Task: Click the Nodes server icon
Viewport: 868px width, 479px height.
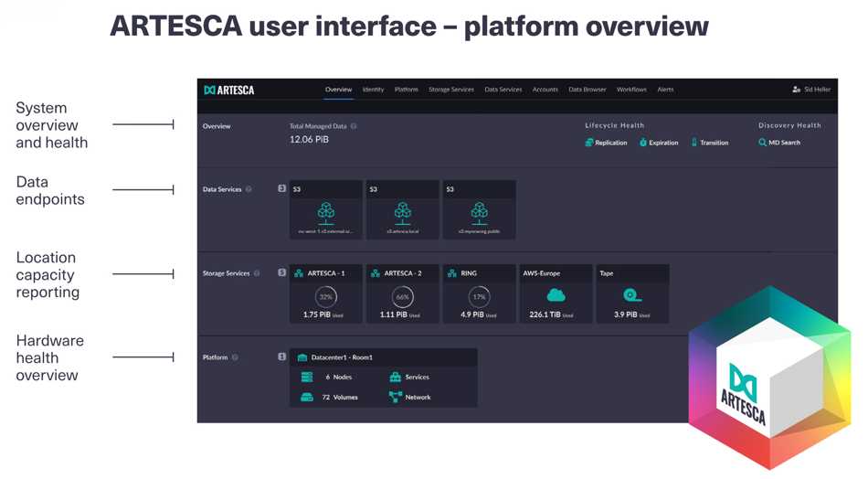Action: pos(307,378)
